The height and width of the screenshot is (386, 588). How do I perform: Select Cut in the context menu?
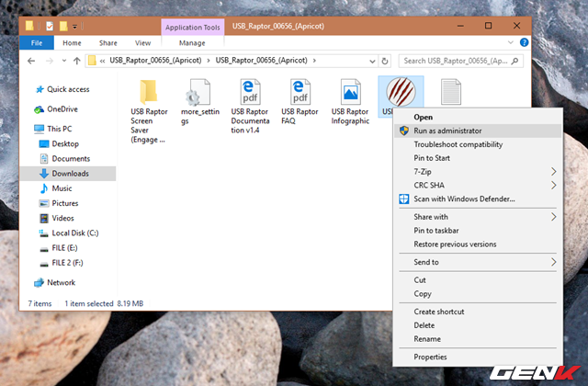[x=478, y=280]
